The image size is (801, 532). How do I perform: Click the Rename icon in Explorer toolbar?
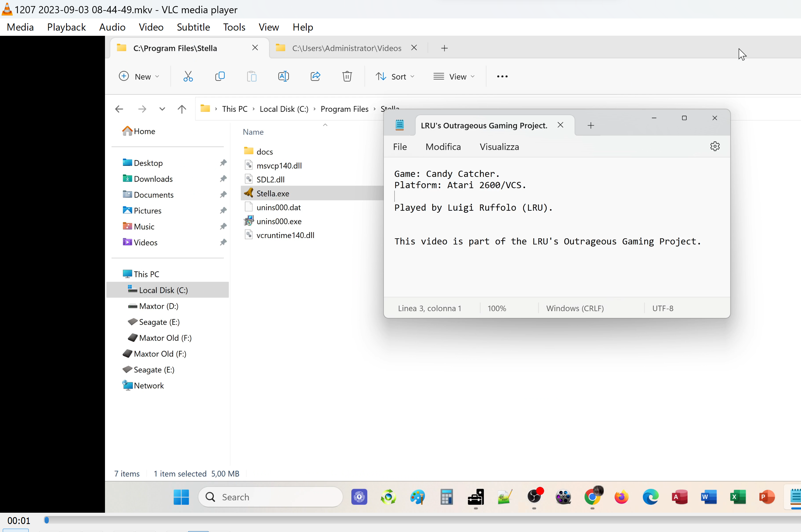(283, 76)
